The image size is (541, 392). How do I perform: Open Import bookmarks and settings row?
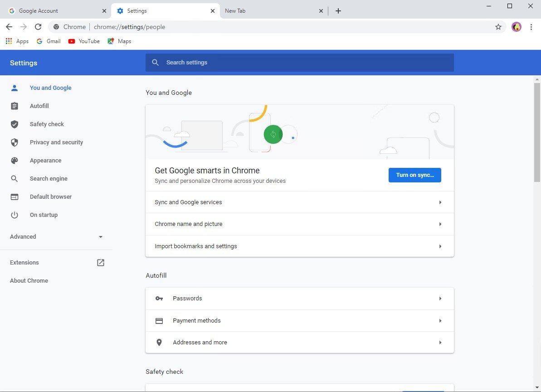(299, 246)
